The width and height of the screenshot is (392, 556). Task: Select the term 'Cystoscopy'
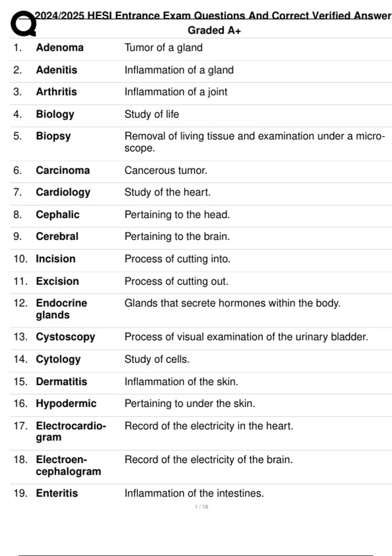pos(65,337)
